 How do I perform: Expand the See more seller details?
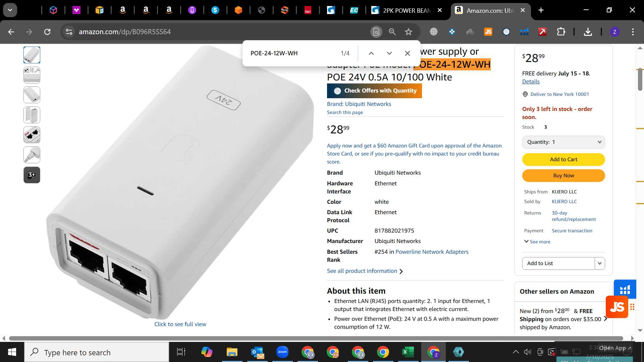tap(537, 242)
